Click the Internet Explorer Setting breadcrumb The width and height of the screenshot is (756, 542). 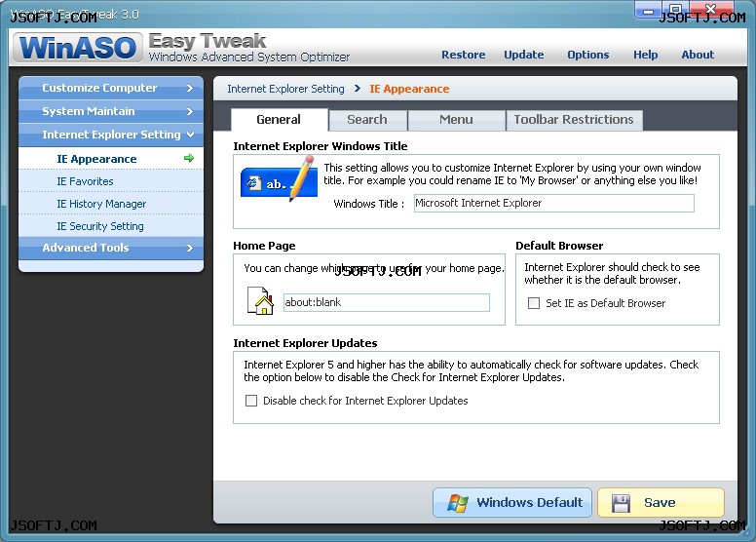pos(285,89)
